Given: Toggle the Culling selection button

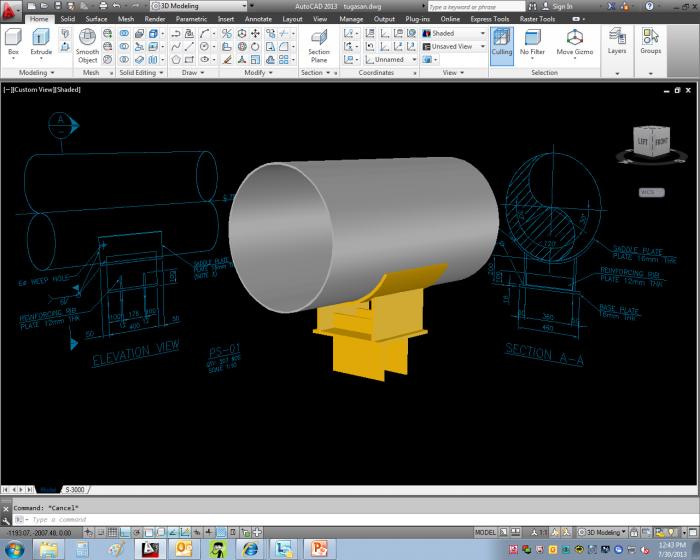Looking at the screenshot, I should pyautogui.click(x=502, y=46).
